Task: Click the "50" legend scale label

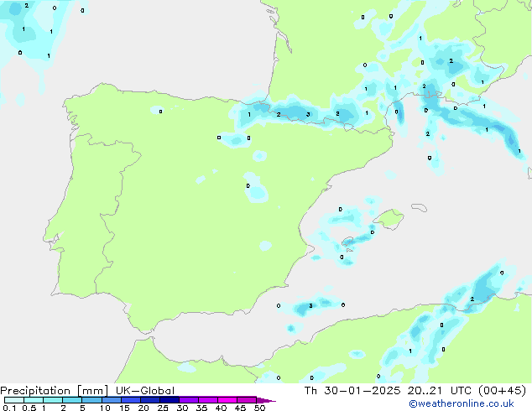Action: point(259,408)
